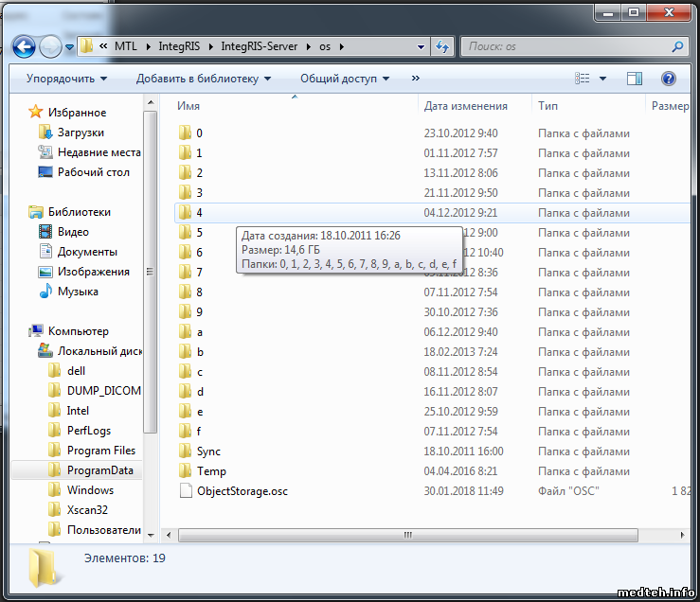
Task: Open the Help question mark icon
Action: (x=669, y=79)
